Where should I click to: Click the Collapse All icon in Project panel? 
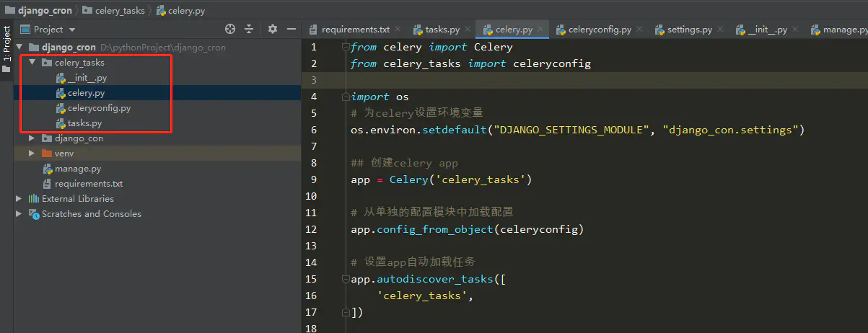click(249, 29)
